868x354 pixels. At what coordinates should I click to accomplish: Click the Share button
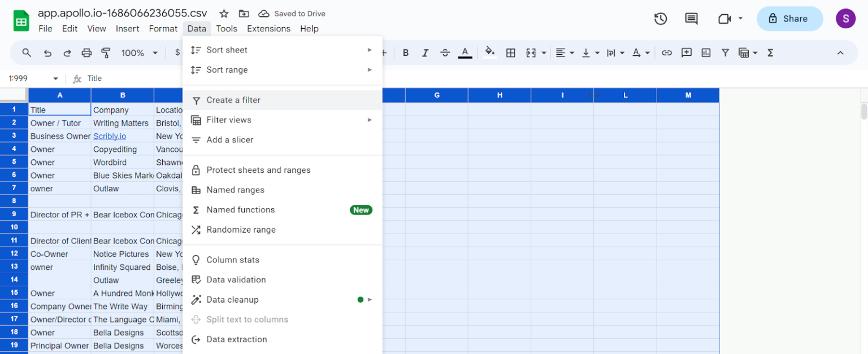coord(789,19)
